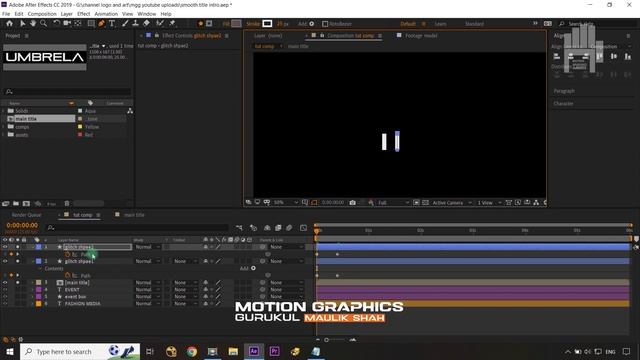Select the Rectangle shape tool
640x360 pixels.
click(91, 24)
